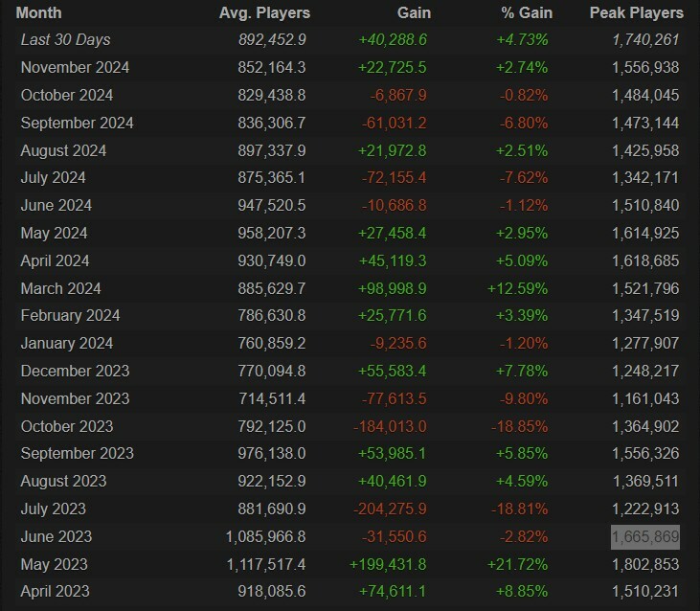This screenshot has height=611, width=700.
Task: Click the Avg. Players column header
Action: [264, 13]
